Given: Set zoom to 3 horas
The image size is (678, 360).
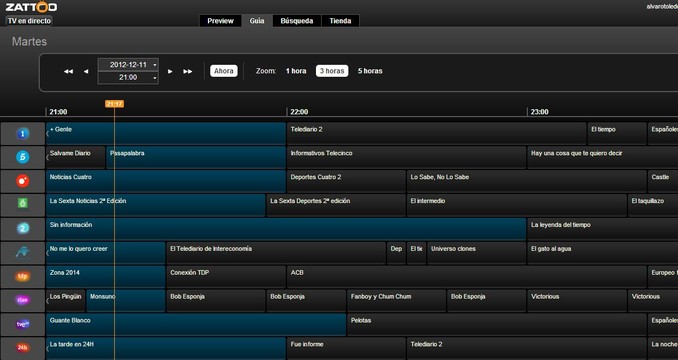Looking at the screenshot, I should [x=332, y=71].
